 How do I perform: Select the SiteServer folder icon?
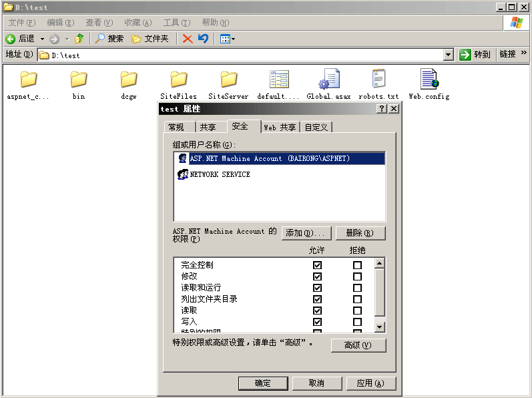tap(229, 79)
